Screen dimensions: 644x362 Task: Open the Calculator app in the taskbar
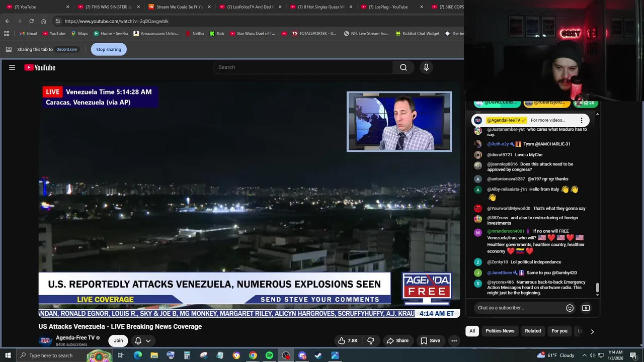187,355
